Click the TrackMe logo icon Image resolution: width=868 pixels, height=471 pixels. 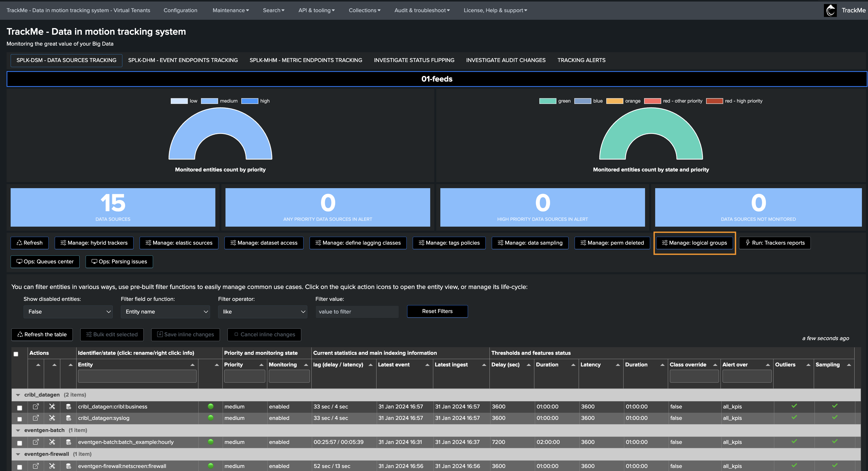coord(830,10)
